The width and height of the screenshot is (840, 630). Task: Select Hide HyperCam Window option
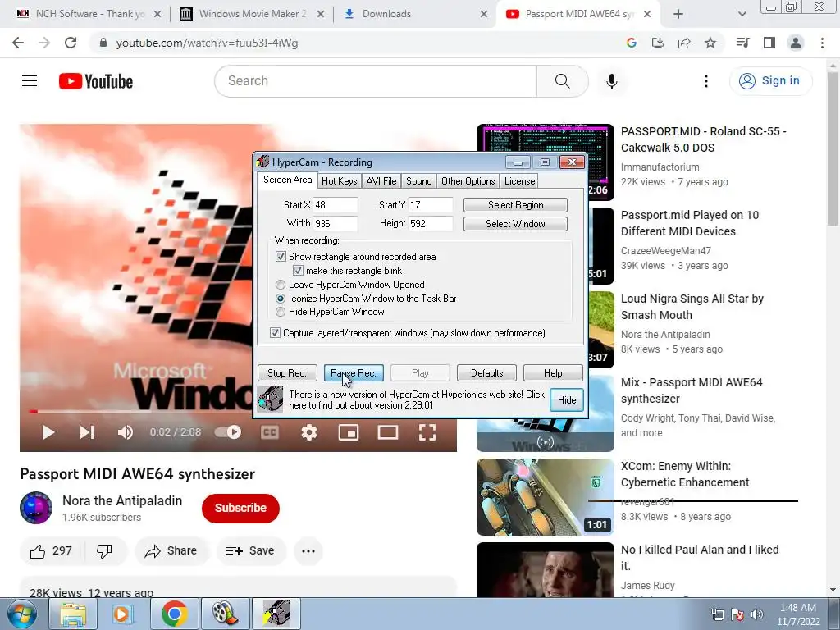pyautogui.click(x=281, y=312)
